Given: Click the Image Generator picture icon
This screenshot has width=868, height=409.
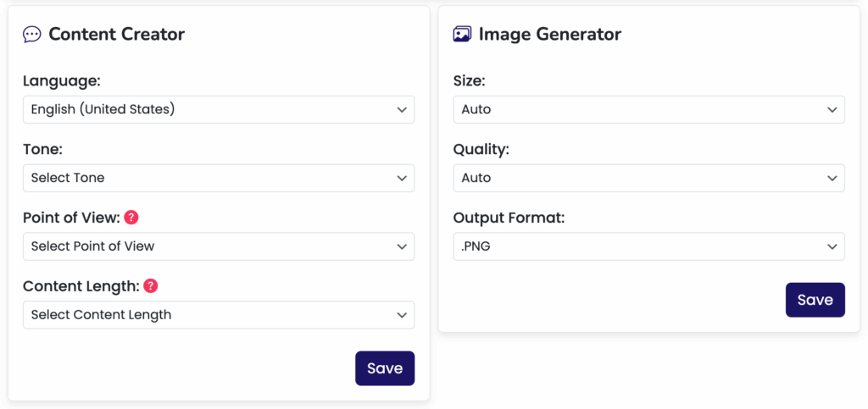Looking at the screenshot, I should pos(462,34).
